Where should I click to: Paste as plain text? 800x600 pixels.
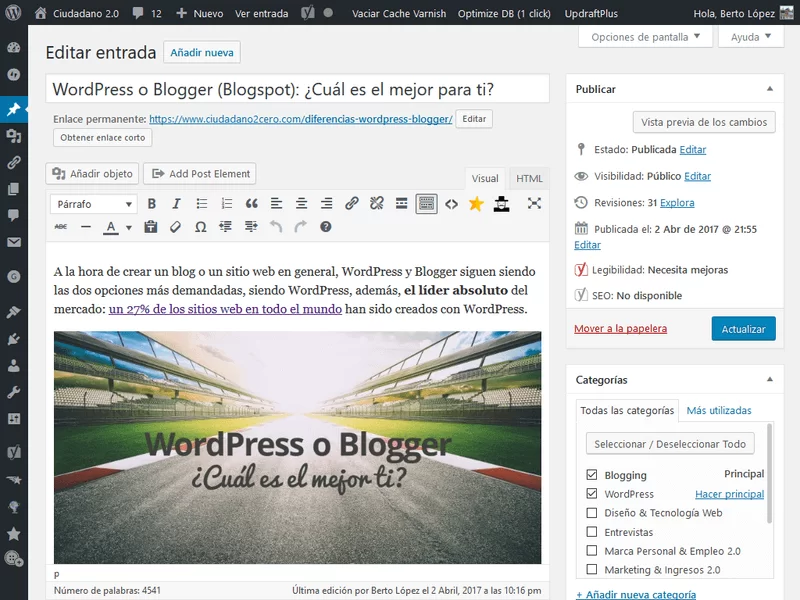[x=151, y=227]
